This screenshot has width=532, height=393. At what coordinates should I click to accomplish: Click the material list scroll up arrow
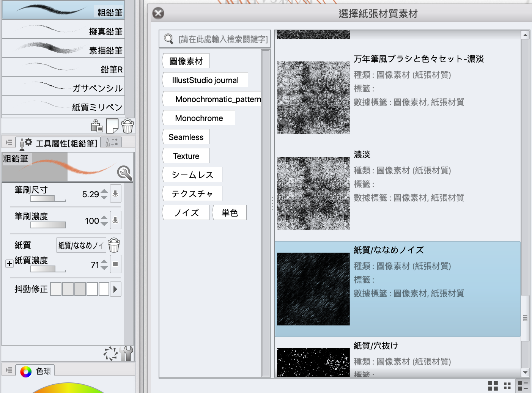(525, 35)
